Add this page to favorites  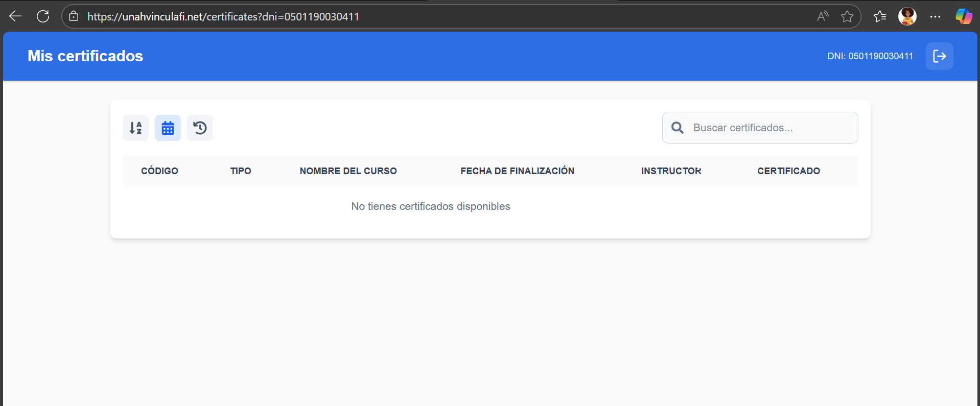click(x=847, y=16)
